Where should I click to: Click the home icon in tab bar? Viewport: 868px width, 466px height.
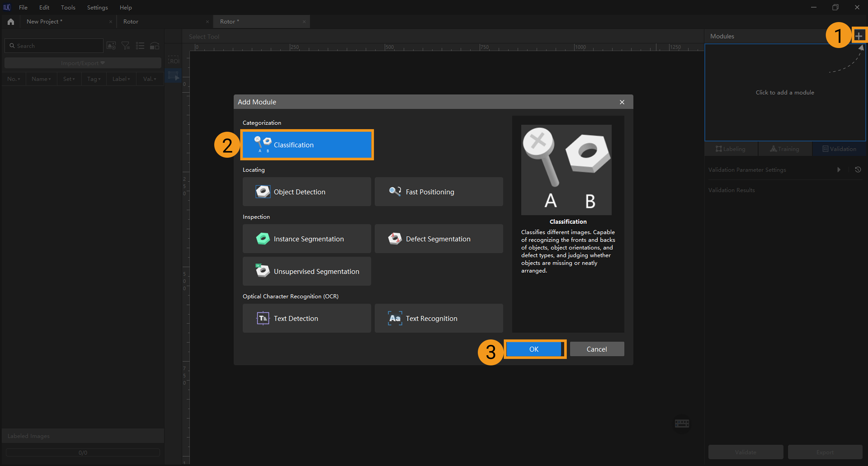[x=11, y=21]
